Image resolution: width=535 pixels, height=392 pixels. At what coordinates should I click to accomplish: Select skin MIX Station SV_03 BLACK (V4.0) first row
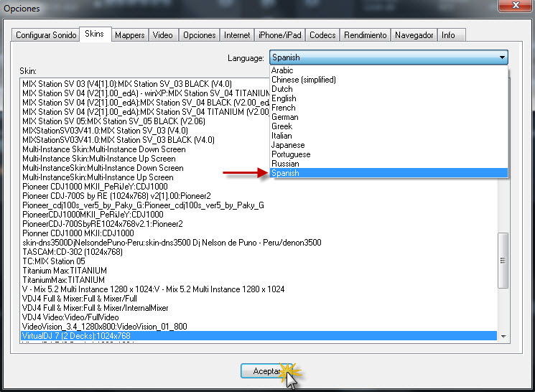[145, 84]
